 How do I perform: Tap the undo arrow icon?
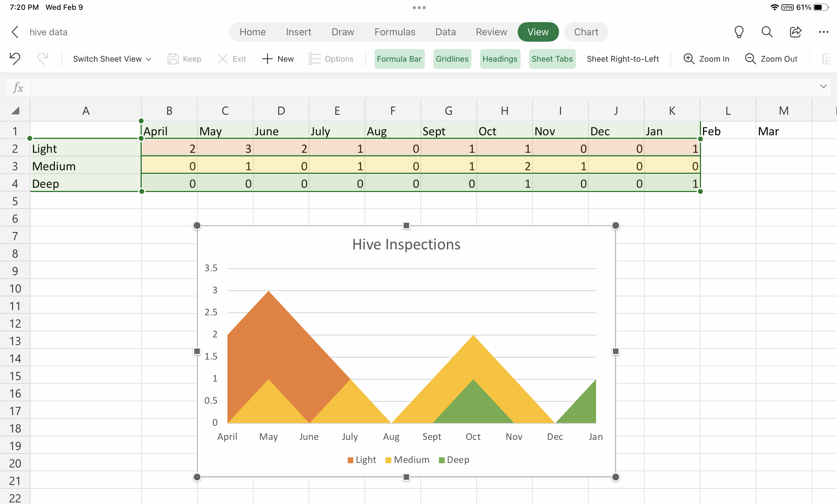click(15, 59)
